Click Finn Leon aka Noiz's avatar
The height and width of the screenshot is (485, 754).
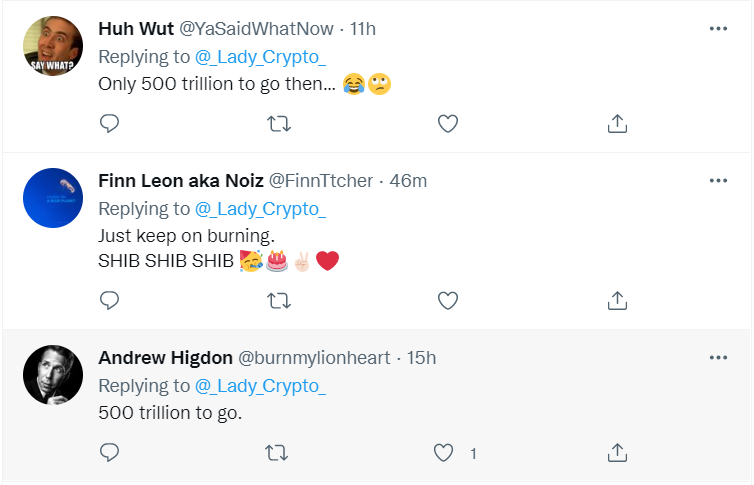pos(52,199)
